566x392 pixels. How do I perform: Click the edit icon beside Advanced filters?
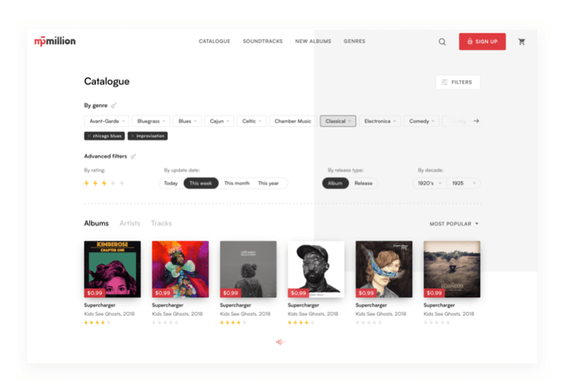click(x=133, y=157)
